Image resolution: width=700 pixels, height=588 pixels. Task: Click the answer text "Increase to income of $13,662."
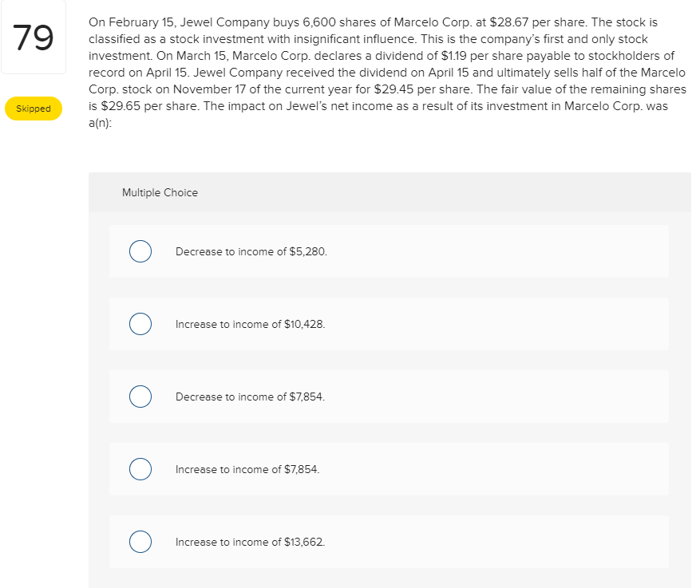click(x=250, y=542)
